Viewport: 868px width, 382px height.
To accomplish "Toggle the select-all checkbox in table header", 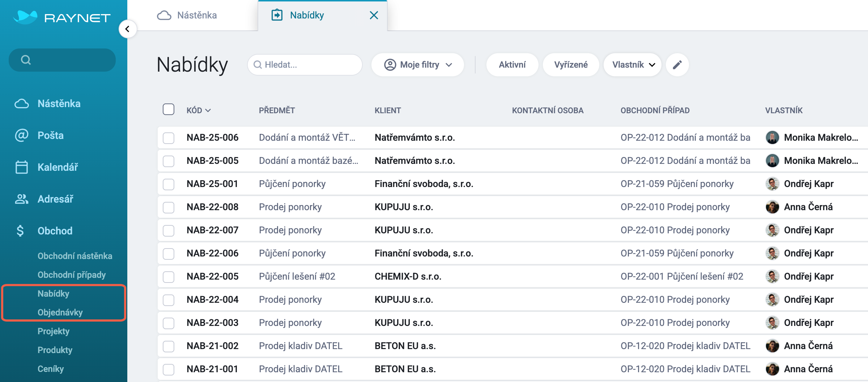I will tap(169, 109).
